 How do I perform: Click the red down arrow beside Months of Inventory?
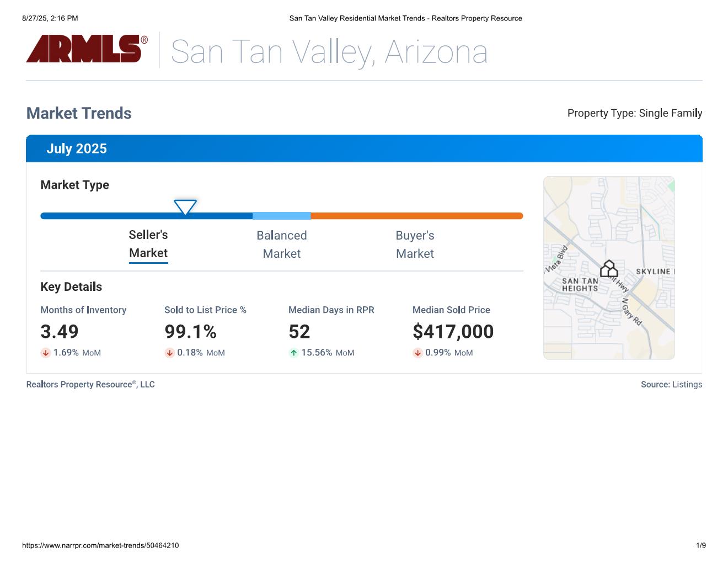tap(46, 353)
